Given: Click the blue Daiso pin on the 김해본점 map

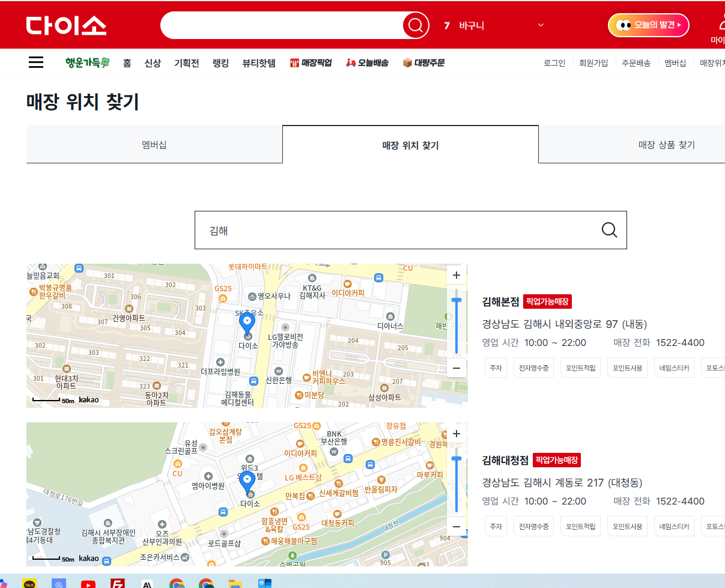Looking at the screenshot, I should 247,325.
